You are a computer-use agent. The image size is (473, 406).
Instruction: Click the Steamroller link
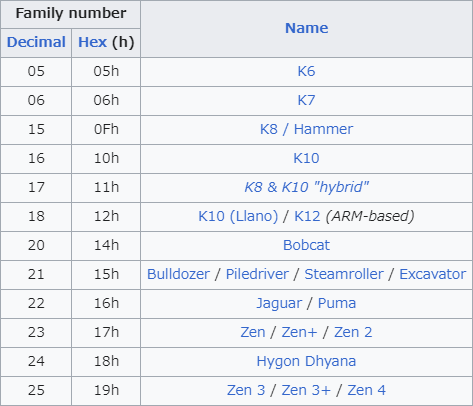pos(344,274)
